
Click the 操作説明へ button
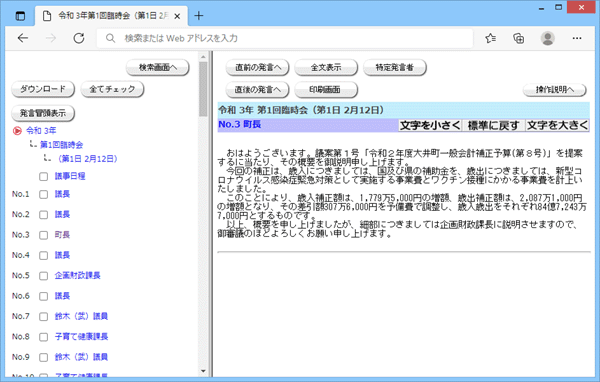(555, 90)
